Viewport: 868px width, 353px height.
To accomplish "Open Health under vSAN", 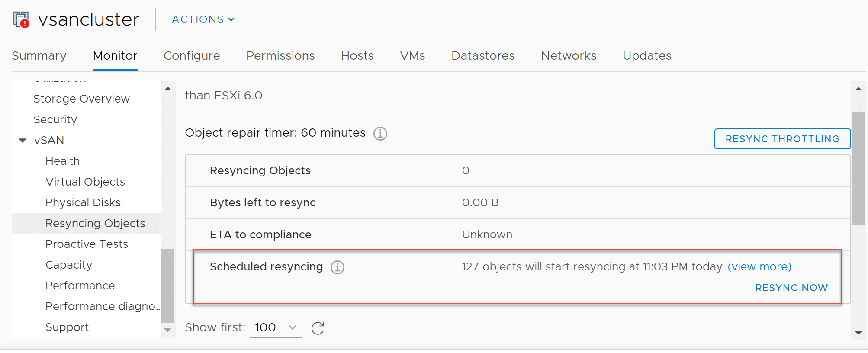I will pos(63,161).
